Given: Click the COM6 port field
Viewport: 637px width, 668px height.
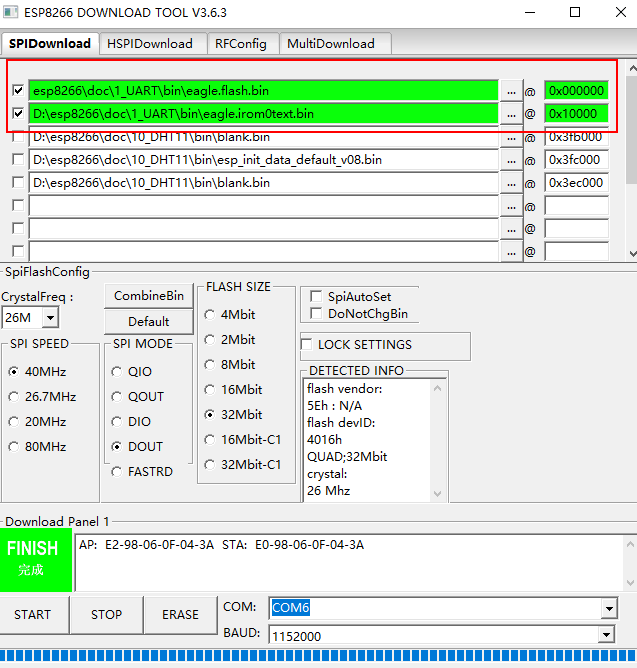Looking at the screenshot, I should [x=435, y=608].
